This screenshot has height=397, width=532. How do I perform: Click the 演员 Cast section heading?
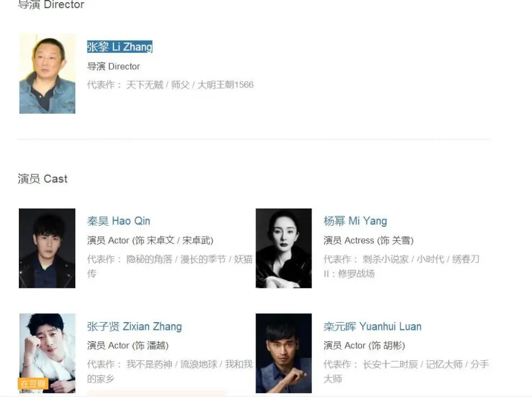point(43,179)
